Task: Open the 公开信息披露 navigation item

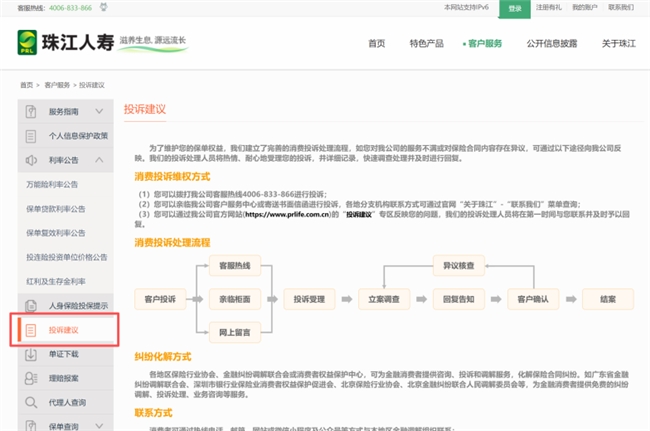Action: pos(552,44)
